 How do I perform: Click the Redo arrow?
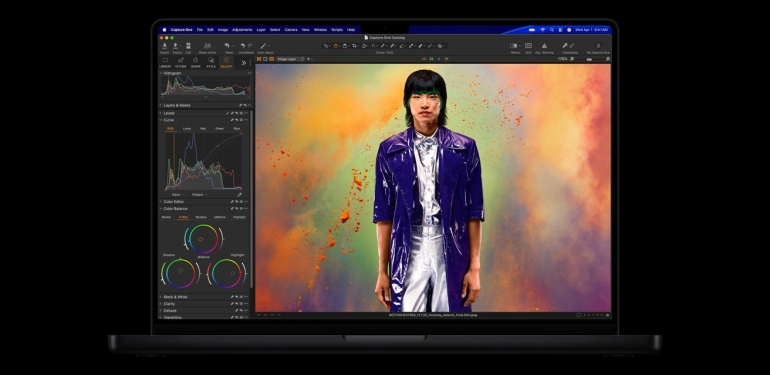[x=250, y=46]
